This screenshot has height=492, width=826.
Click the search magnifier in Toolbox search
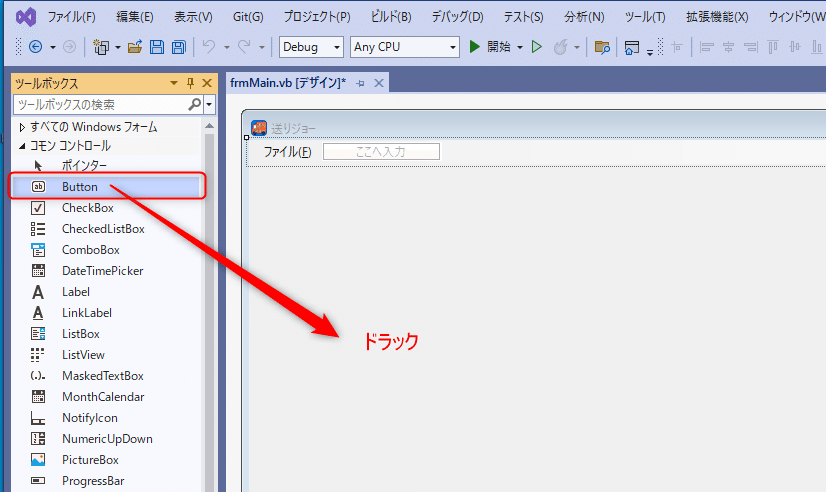[194, 104]
